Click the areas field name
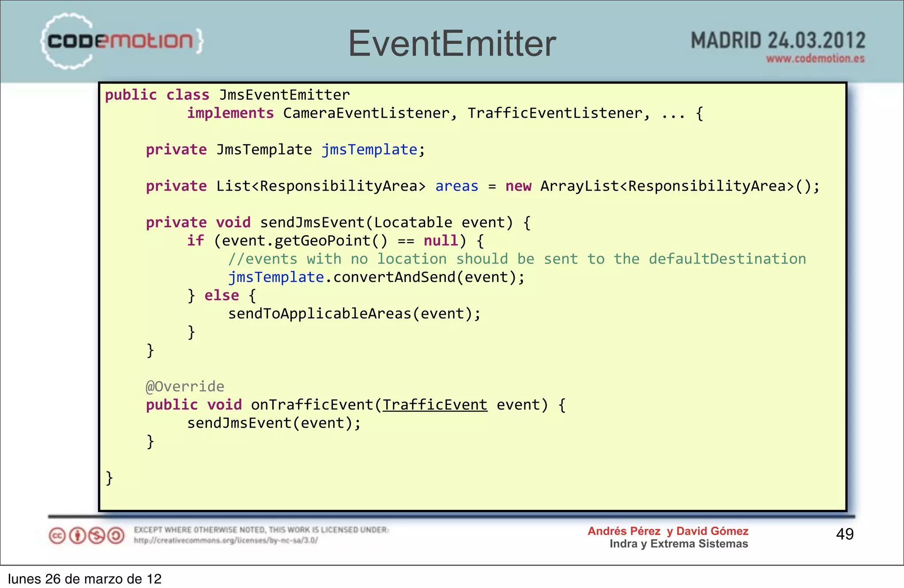This screenshot has height=588, width=904. tap(456, 187)
